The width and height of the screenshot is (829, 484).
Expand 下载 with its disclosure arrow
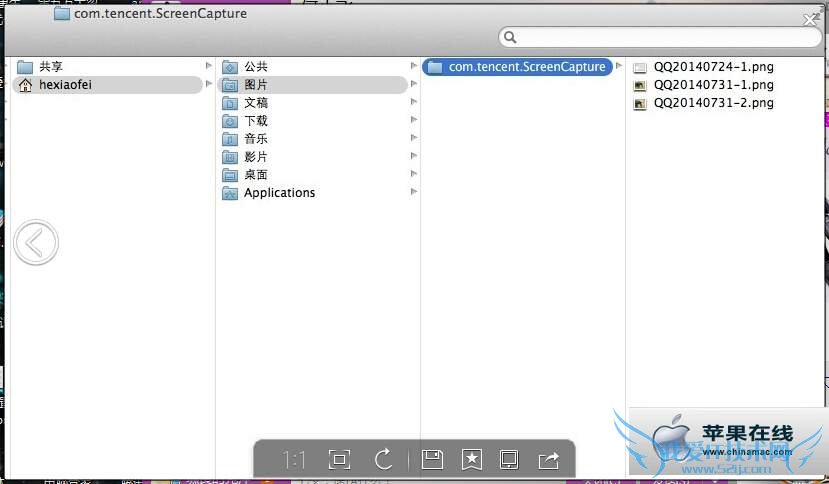(414, 120)
